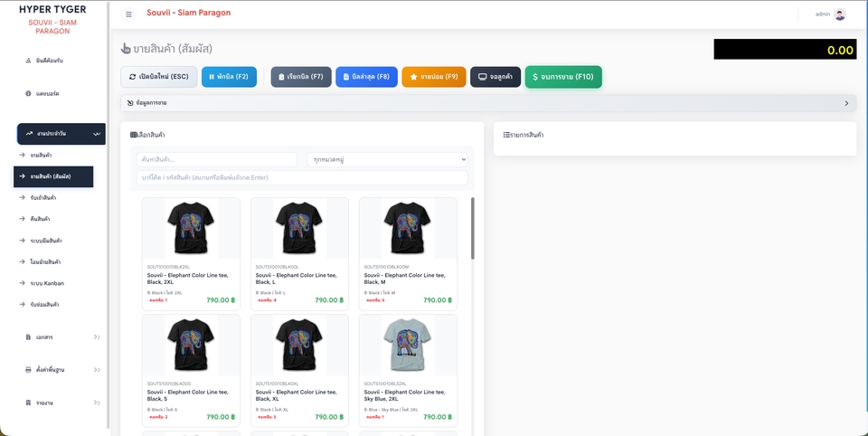Screen dimensions: 868x436
Task: Start a new bill with เปิดบิลใหม่ (ESC)
Action: [x=159, y=77]
